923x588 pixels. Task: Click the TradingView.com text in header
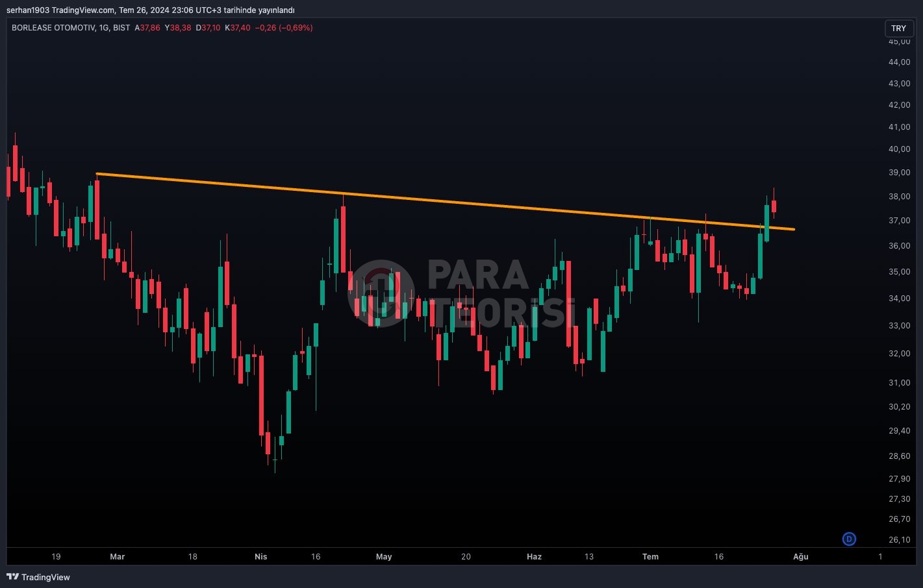(x=83, y=10)
